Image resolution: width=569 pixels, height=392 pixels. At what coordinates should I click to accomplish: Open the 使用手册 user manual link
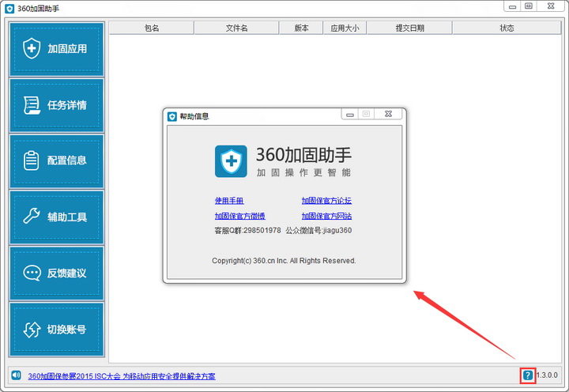pyautogui.click(x=229, y=201)
